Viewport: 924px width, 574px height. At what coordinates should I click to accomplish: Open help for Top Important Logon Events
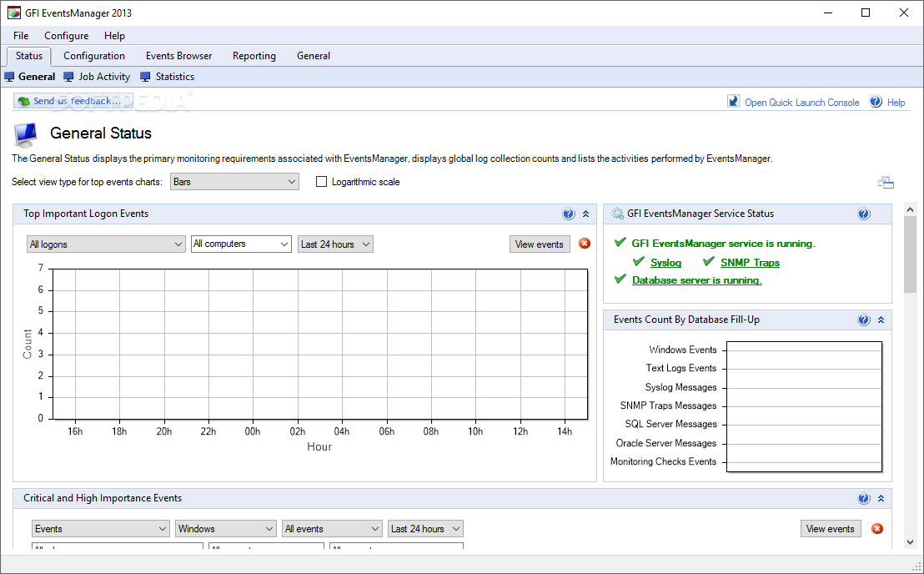point(568,214)
